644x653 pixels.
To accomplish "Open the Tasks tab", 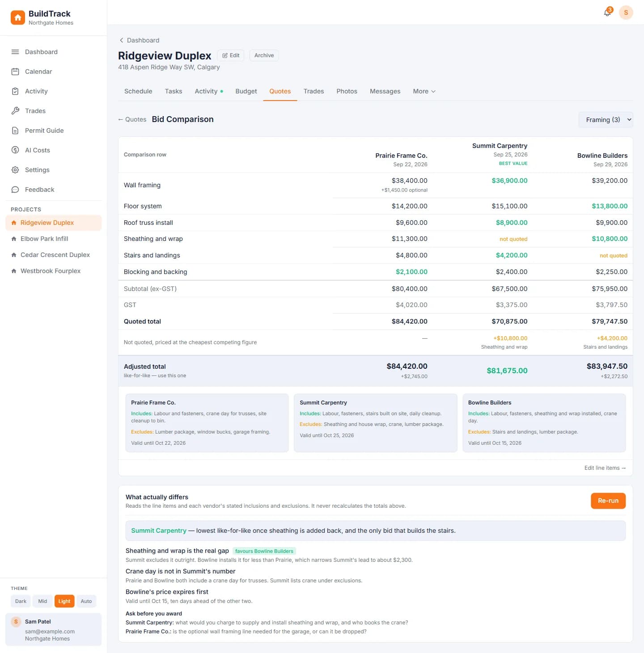I will [174, 91].
